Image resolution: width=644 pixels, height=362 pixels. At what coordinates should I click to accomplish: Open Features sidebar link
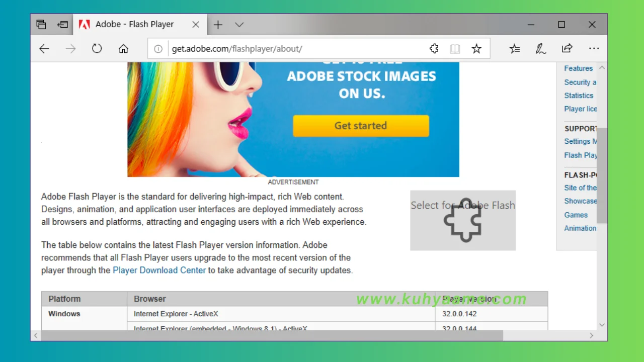click(x=579, y=68)
